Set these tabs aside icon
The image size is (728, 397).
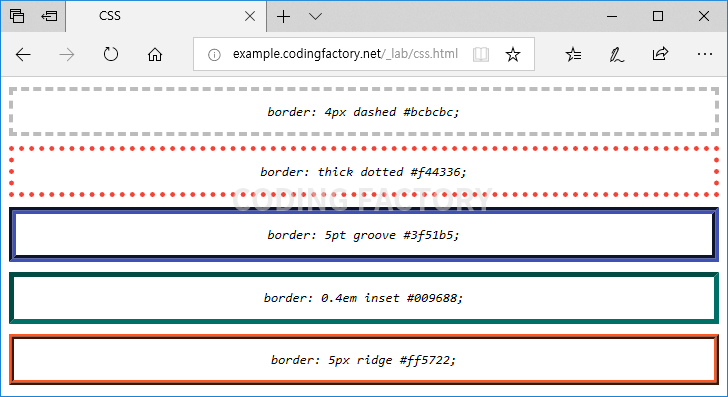49,16
